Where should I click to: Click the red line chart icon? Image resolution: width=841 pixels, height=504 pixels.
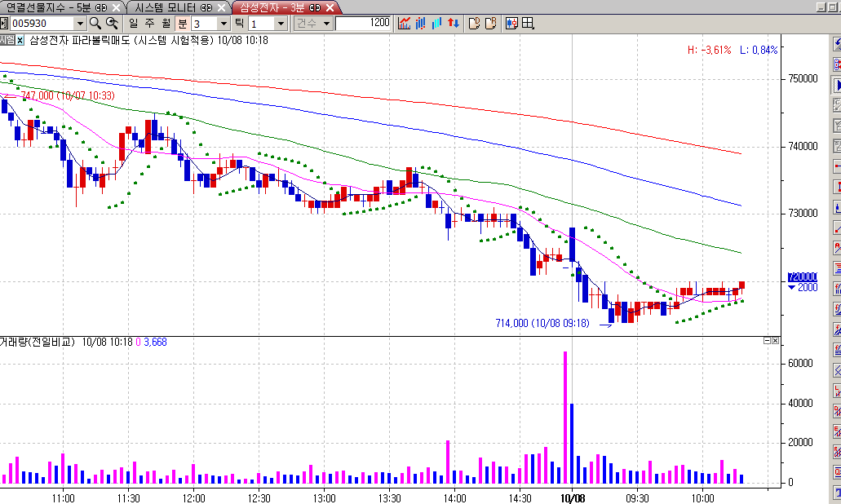point(405,23)
